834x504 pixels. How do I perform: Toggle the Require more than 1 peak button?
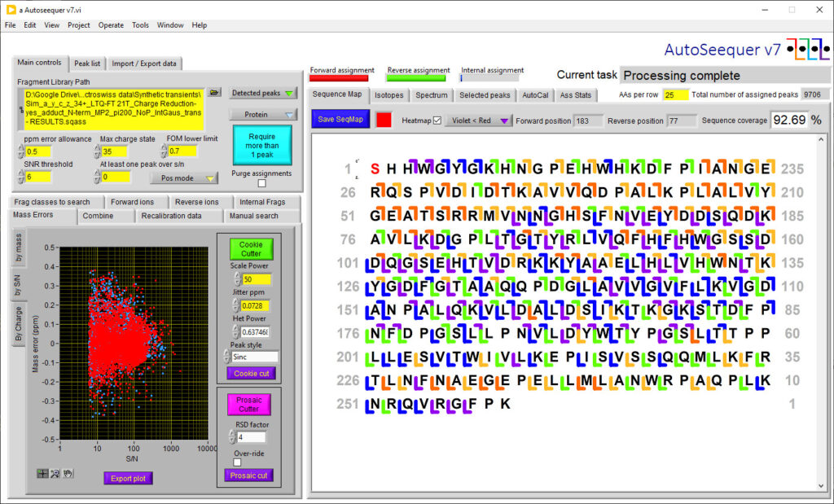pyautogui.click(x=262, y=145)
